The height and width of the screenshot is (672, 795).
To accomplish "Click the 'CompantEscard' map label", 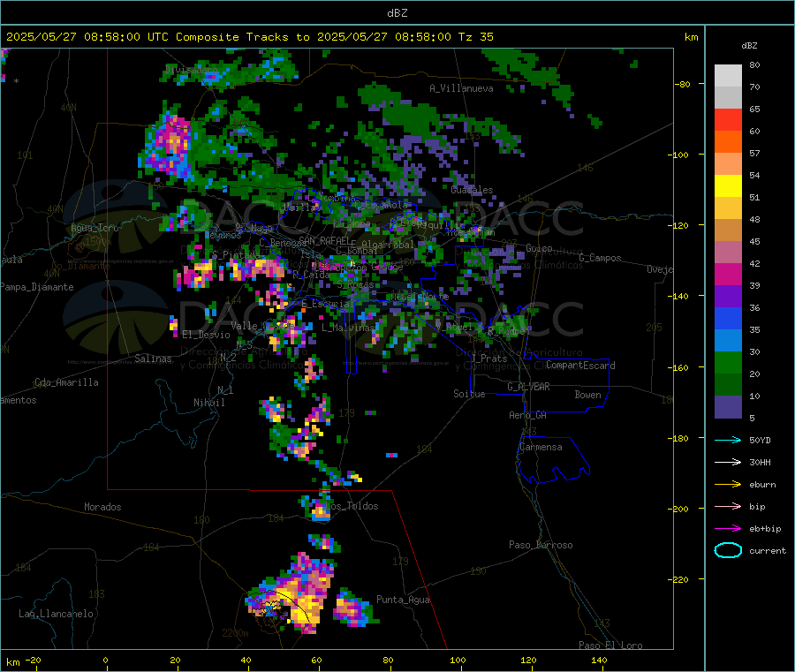I will click(x=580, y=366).
